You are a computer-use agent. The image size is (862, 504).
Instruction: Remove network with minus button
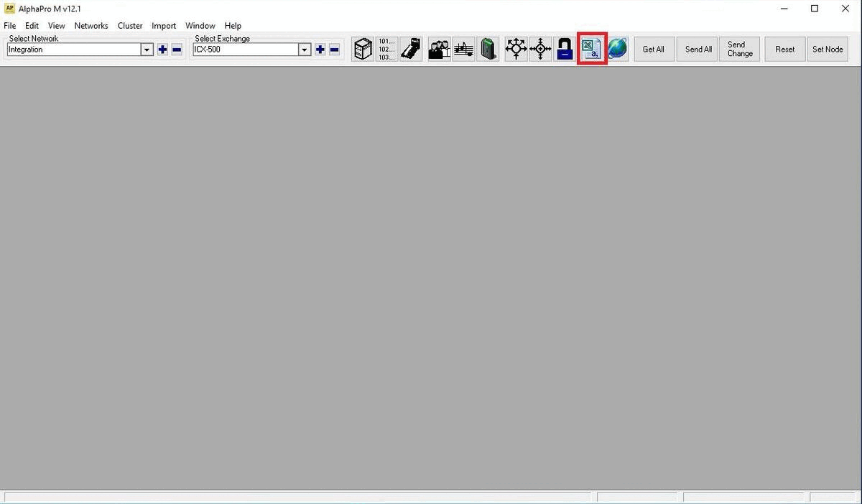[x=177, y=50]
